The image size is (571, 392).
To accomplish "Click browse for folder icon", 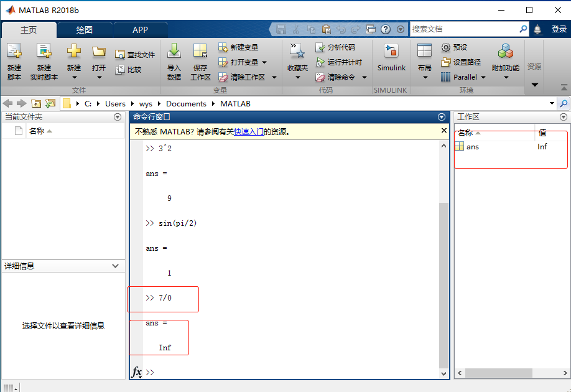I will coord(50,103).
